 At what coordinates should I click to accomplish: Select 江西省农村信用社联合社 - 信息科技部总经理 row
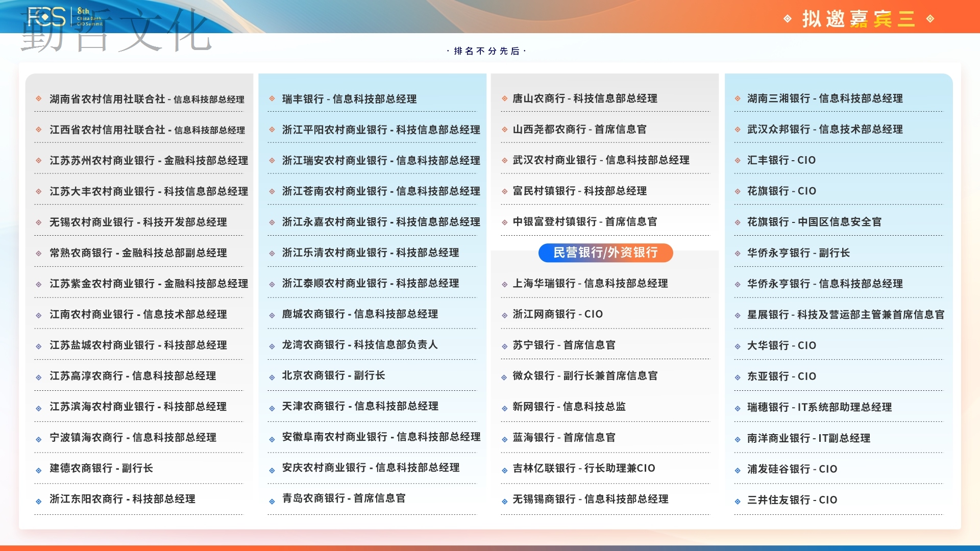(147, 130)
